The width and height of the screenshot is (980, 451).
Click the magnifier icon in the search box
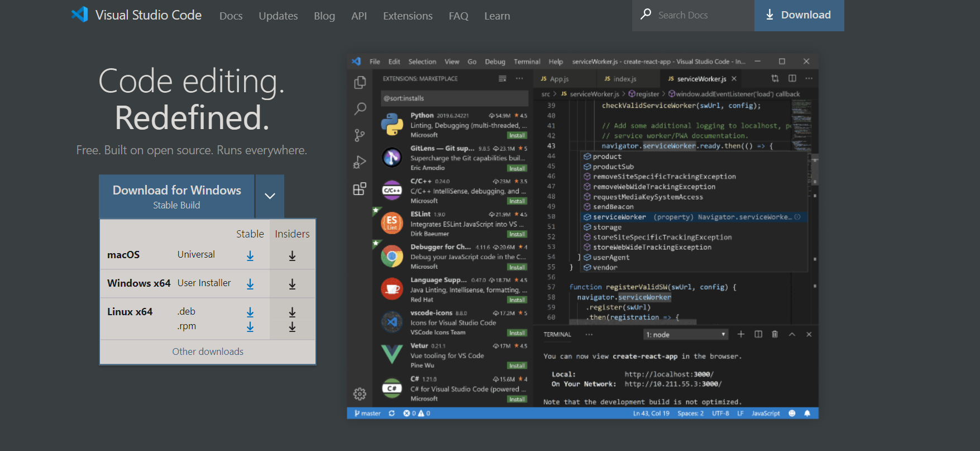click(x=646, y=15)
